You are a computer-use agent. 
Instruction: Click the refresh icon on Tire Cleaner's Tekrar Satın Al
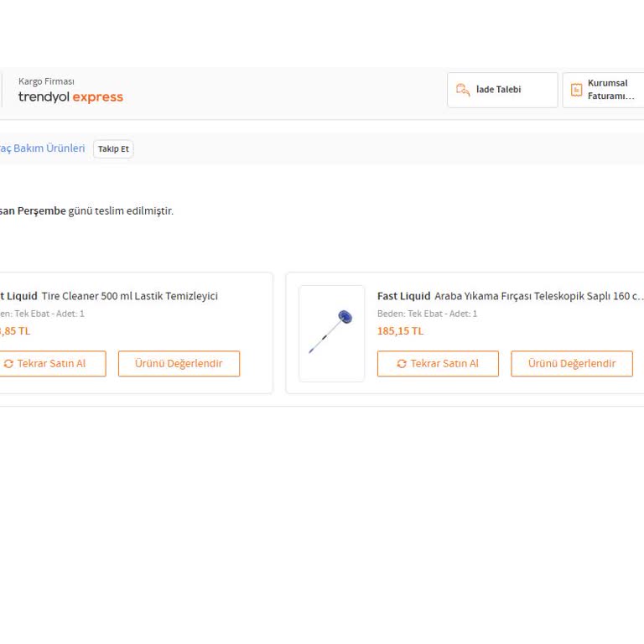[x=8, y=364]
